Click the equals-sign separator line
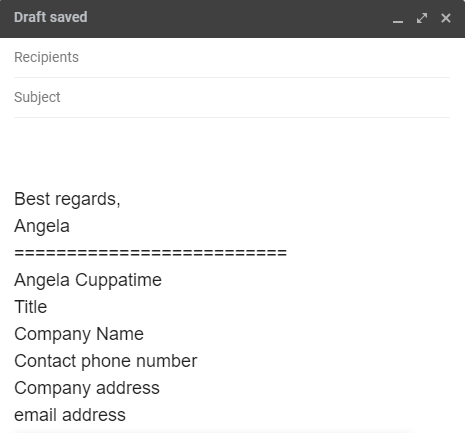The height and width of the screenshot is (433, 465). pyautogui.click(x=150, y=253)
